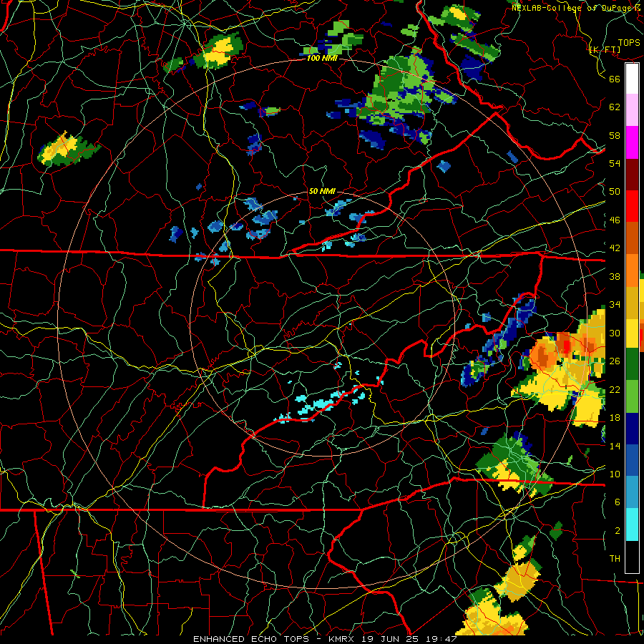Click the light blue legend color block
Viewport: 644px width, 644px height.
pyautogui.click(x=632, y=492)
